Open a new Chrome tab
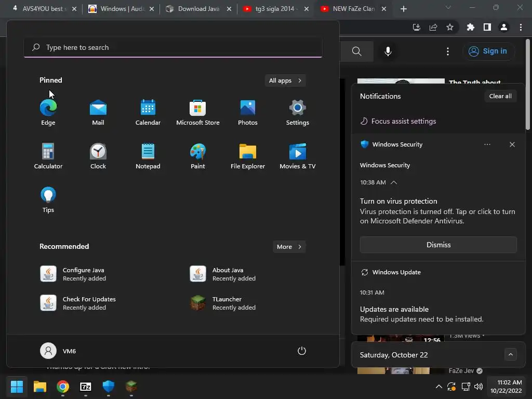 tap(403, 9)
